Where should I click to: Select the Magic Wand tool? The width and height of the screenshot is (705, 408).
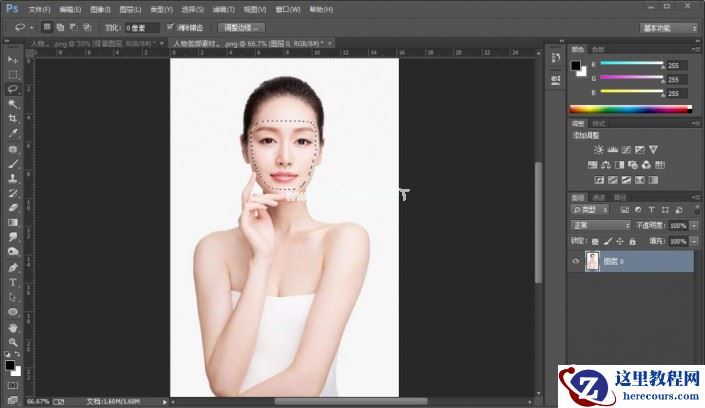coord(13,104)
